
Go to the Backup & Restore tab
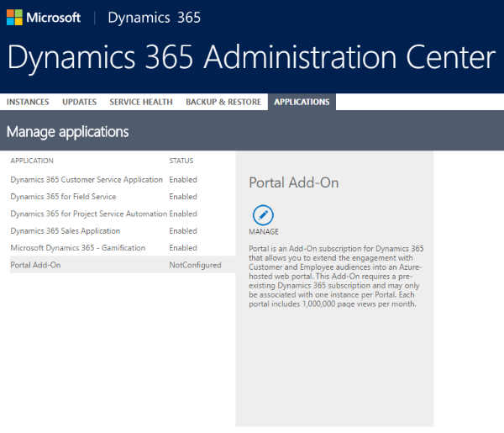coord(223,102)
